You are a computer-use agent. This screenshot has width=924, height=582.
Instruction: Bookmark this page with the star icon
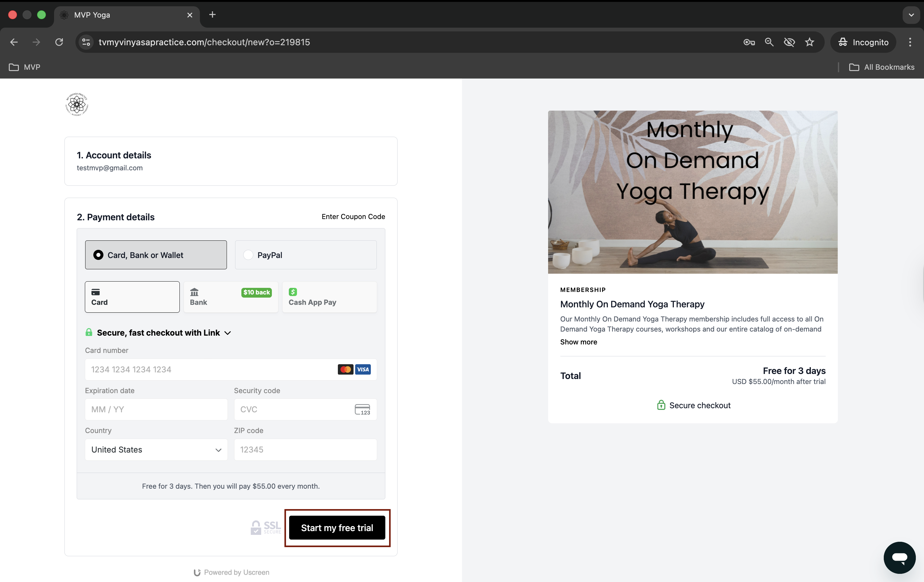coord(810,42)
